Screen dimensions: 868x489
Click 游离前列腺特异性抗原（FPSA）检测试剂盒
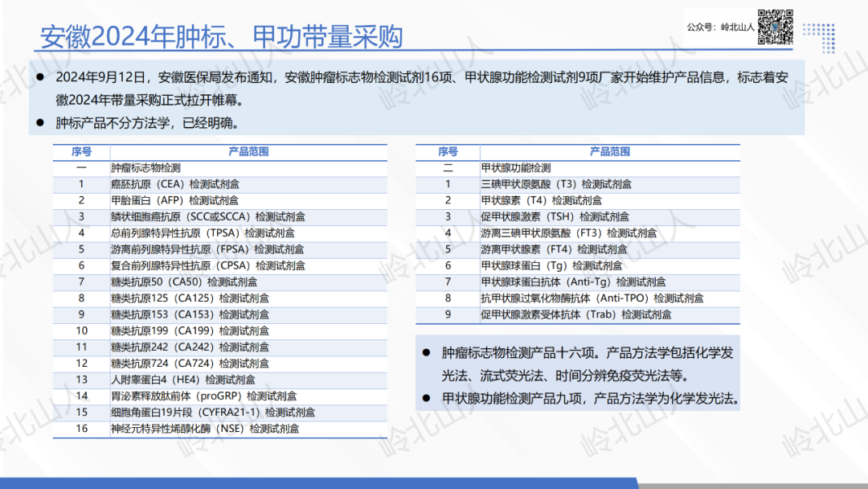207,250
